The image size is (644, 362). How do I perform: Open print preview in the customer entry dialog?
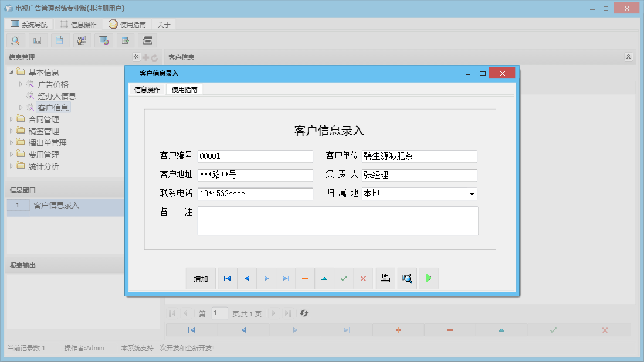pos(407,278)
